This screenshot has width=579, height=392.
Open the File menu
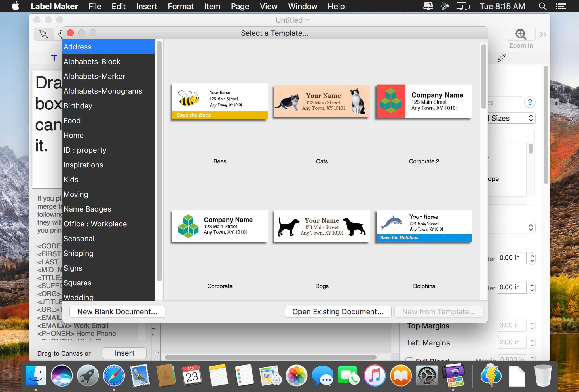95,6
